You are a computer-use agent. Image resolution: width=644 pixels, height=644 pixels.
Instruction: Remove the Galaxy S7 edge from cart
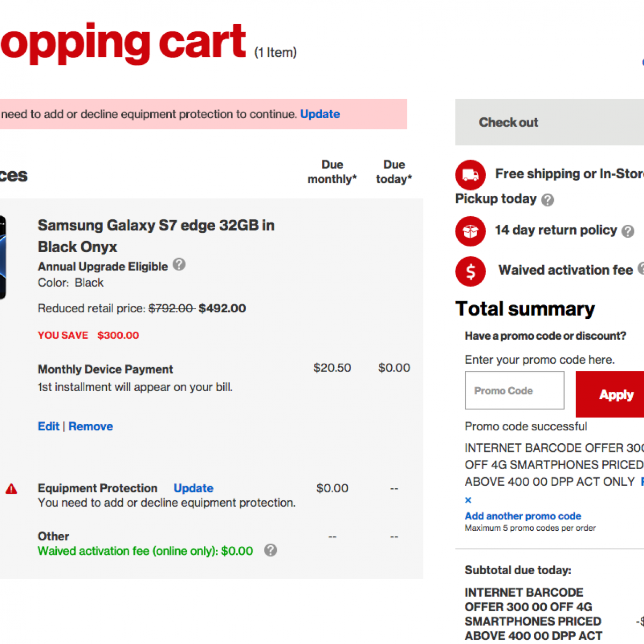point(91,427)
